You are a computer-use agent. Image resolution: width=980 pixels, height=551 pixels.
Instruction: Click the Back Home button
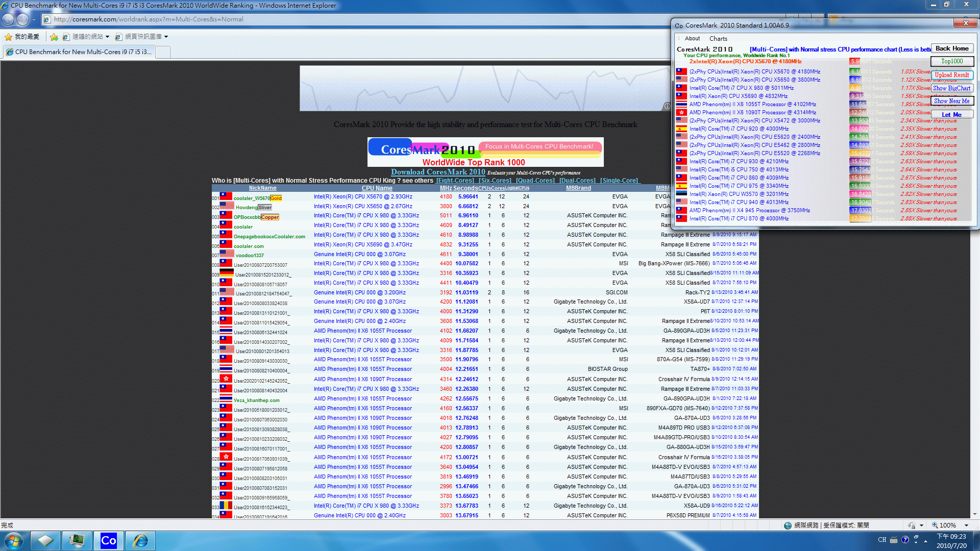pyautogui.click(x=952, y=48)
